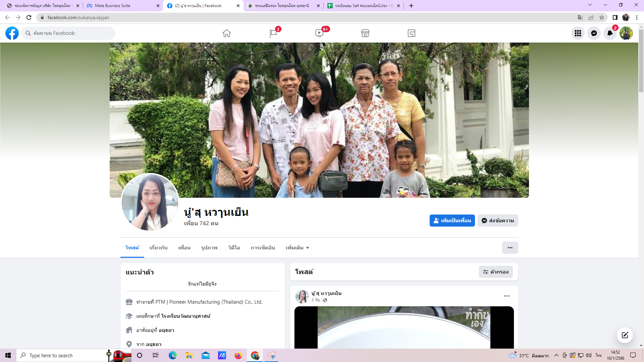The image size is (644, 362).
Task: Switch to the เกี่ยวกับ tab
Action: (158, 248)
